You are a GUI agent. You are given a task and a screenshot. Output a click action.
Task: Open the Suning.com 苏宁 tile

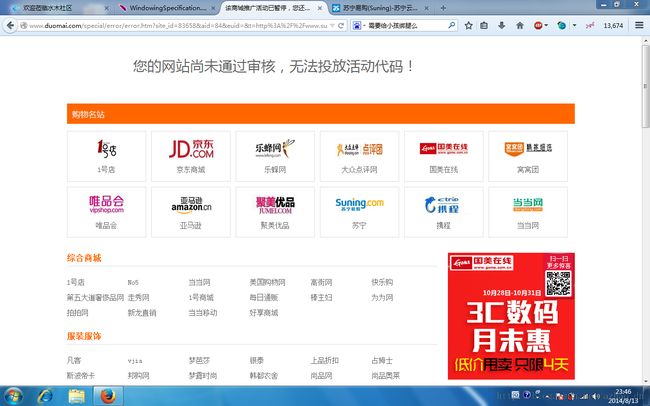click(359, 212)
